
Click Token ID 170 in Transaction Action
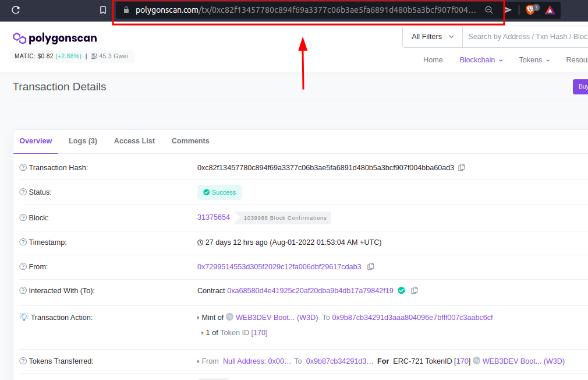[x=259, y=333]
